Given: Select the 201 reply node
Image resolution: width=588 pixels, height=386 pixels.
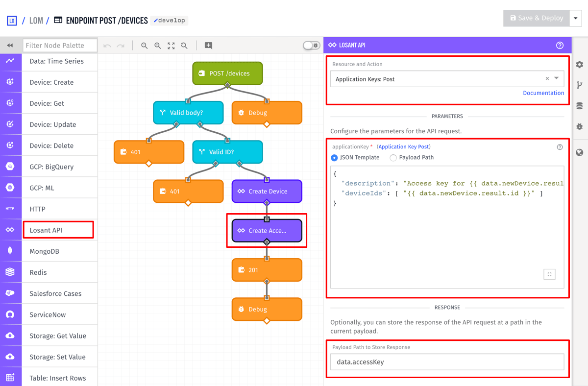Looking at the screenshot, I should click(x=267, y=270).
